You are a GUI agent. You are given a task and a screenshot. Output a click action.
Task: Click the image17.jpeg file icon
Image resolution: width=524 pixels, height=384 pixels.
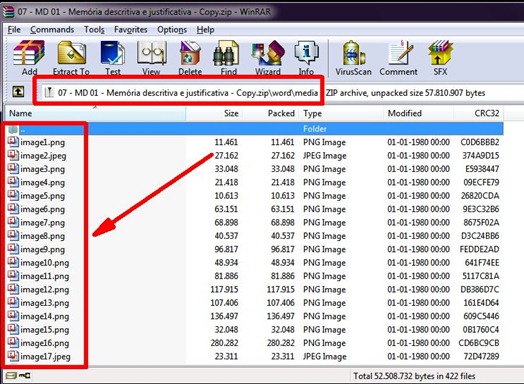click(x=13, y=356)
